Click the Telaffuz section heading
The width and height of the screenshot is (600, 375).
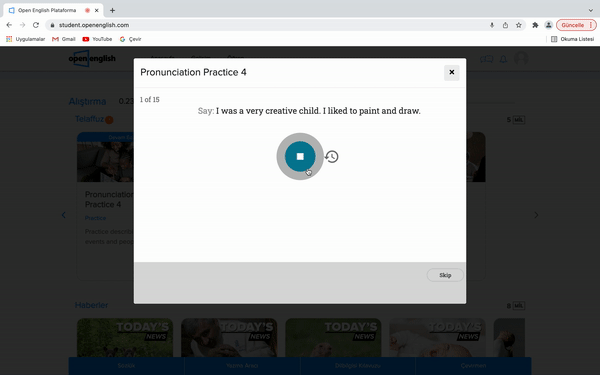[x=89, y=119]
